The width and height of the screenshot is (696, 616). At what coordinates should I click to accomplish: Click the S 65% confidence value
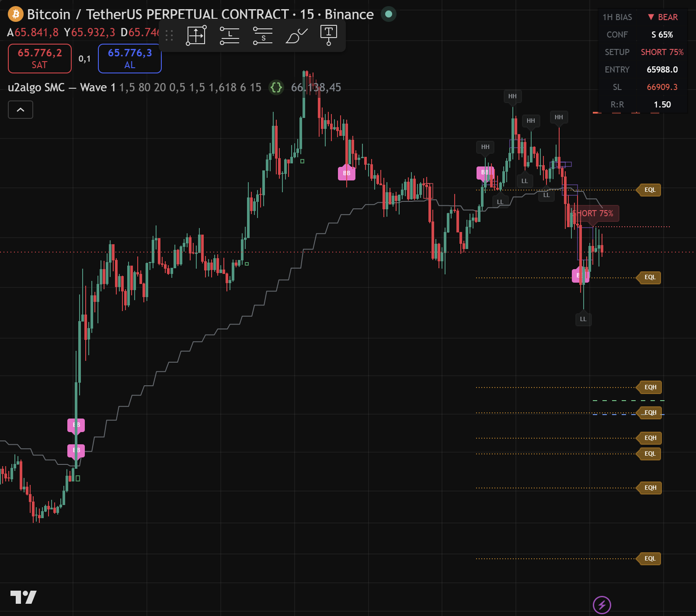click(662, 35)
